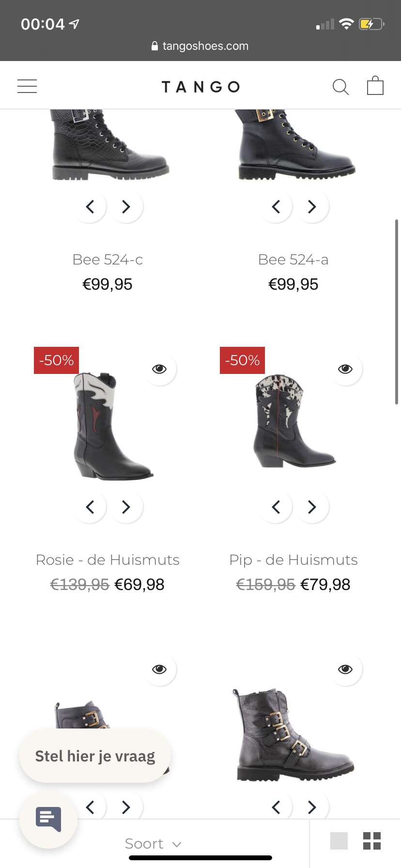This screenshot has width=401, height=868.
Task: Toggle quick view eye on bottom-right buckle boot
Action: click(345, 669)
